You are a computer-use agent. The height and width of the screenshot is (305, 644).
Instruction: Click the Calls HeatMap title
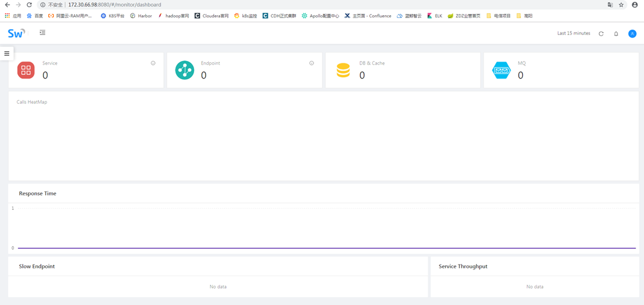point(31,101)
